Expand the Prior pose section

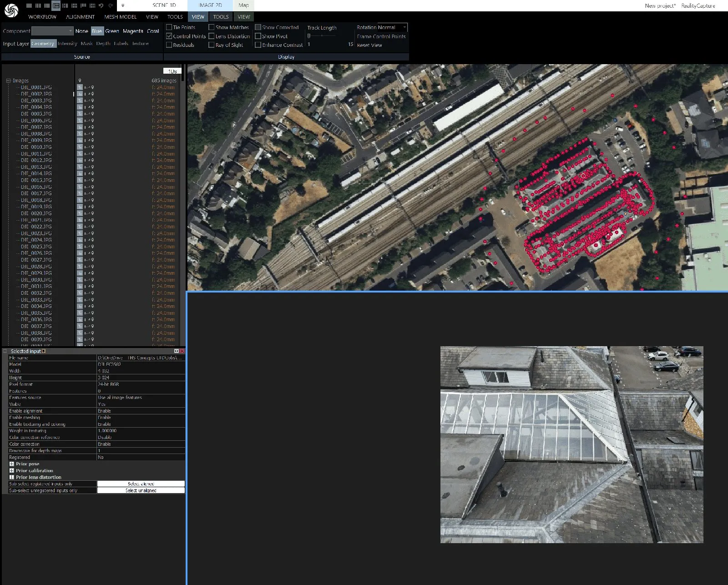click(x=12, y=464)
